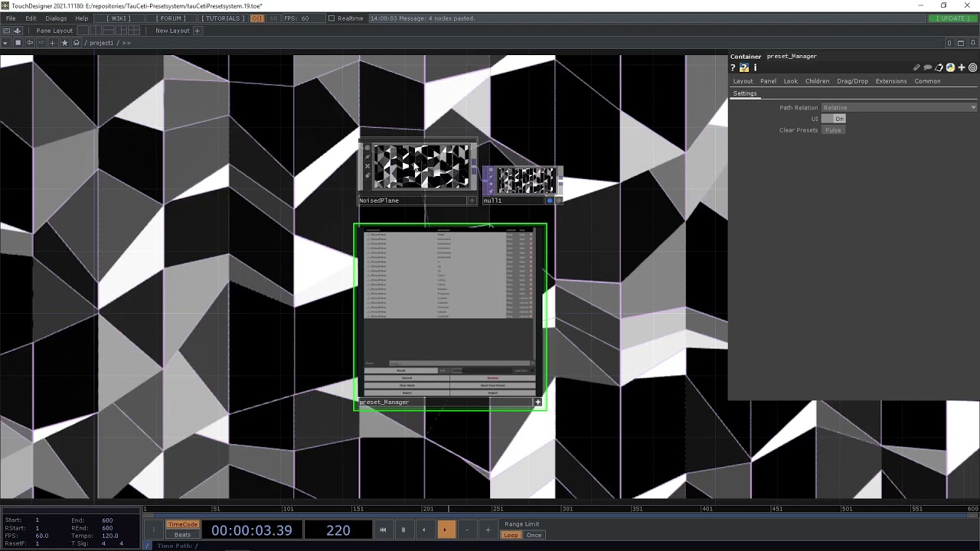Open bookmarks star icon in path bar
The height and width of the screenshot is (551, 980).
64,43
